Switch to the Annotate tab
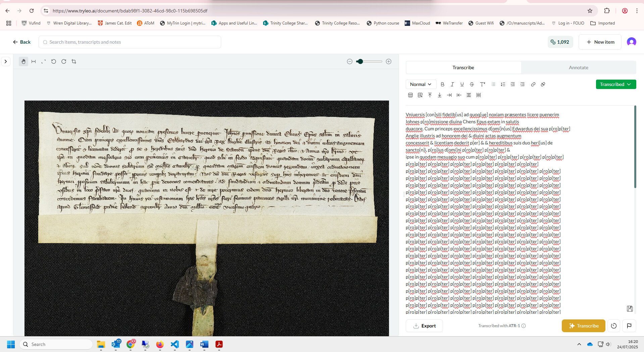Screen dimensions: 644x352 [x=578, y=68]
